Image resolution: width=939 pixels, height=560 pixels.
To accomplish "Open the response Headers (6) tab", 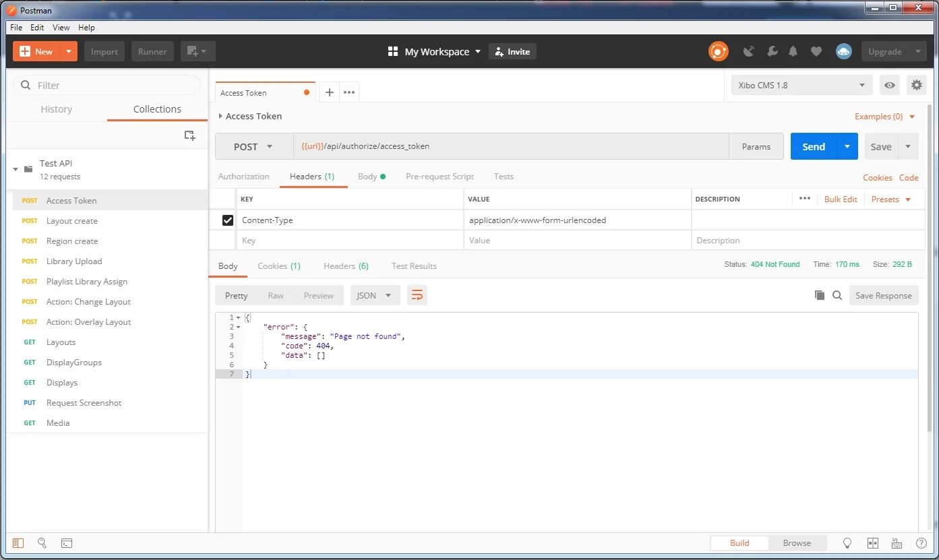I will (346, 266).
